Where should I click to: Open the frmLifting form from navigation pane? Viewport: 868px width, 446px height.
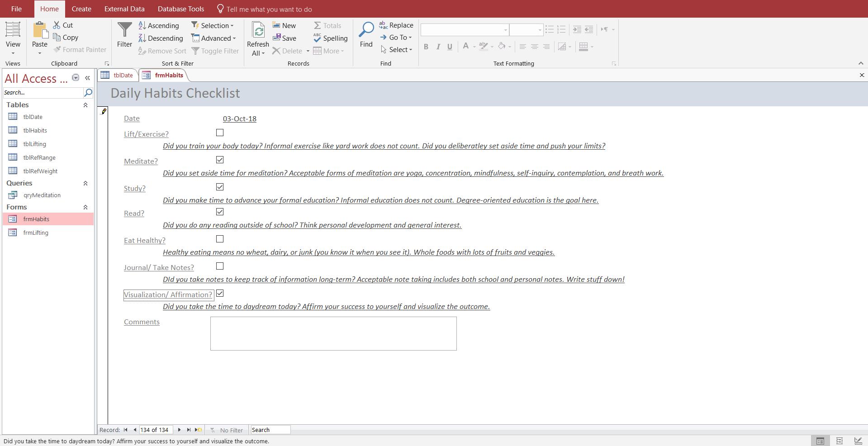tap(36, 233)
